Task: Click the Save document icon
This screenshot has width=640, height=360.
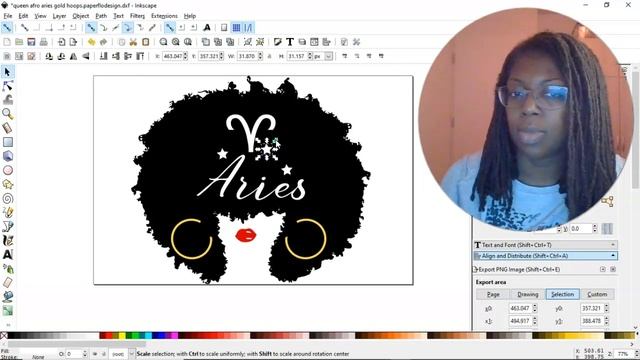Action: coord(31,42)
